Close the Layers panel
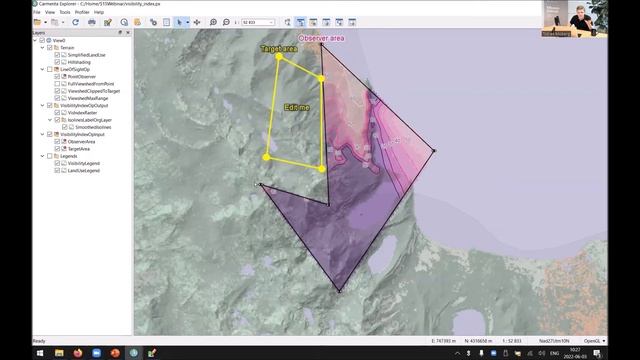640x360 pixels. pyautogui.click(x=128, y=33)
